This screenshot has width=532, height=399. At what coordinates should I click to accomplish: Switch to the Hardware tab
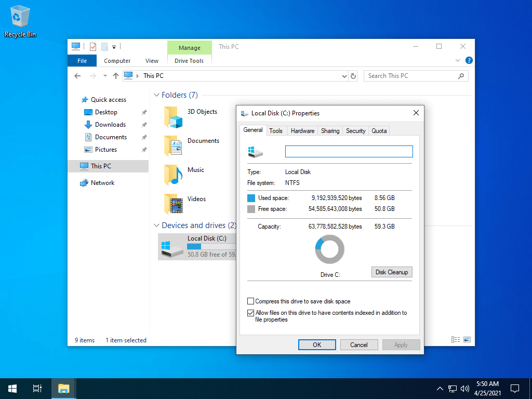click(302, 130)
